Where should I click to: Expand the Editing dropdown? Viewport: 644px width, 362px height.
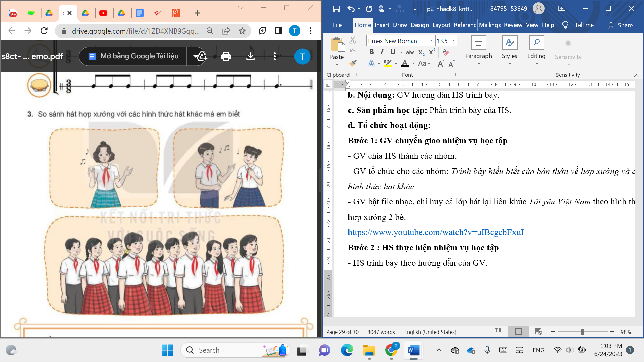536,64
